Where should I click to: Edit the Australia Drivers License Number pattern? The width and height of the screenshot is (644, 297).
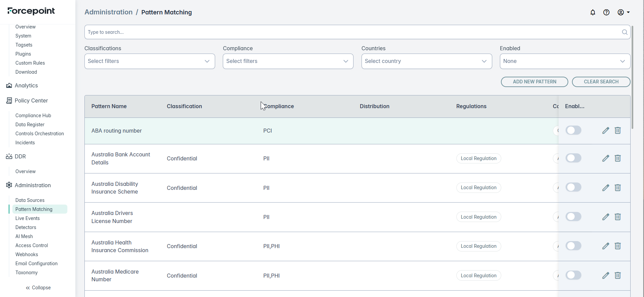click(605, 217)
